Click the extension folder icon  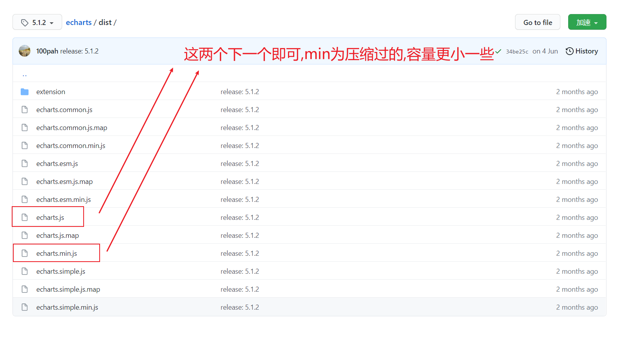coord(25,92)
